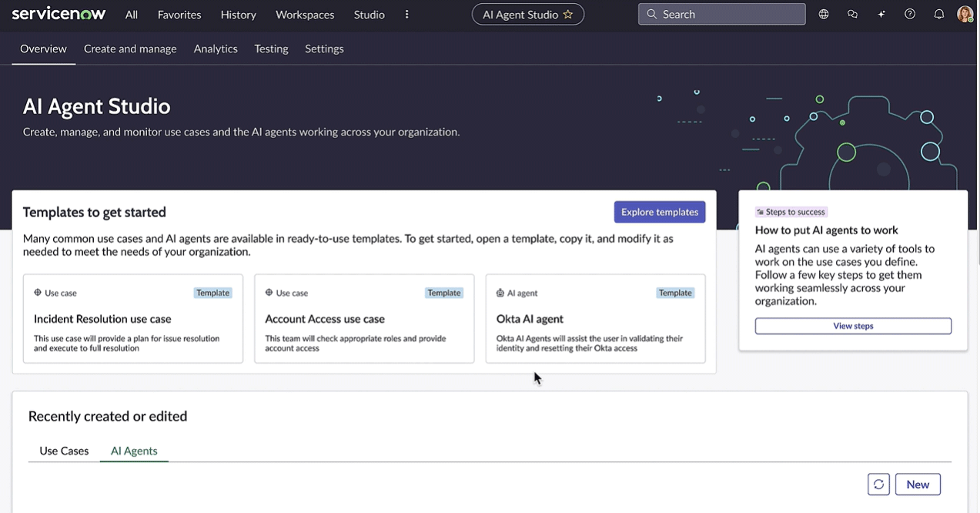
Task: Click the New button
Action: pyautogui.click(x=918, y=484)
